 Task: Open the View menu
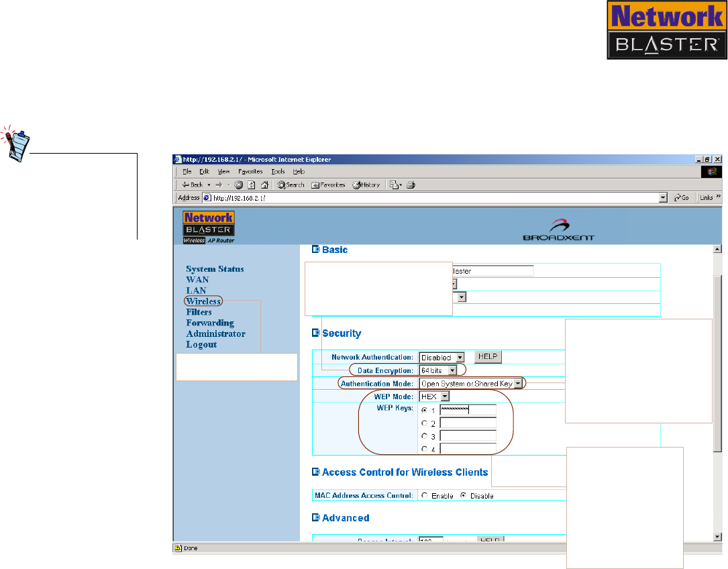[224, 171]
